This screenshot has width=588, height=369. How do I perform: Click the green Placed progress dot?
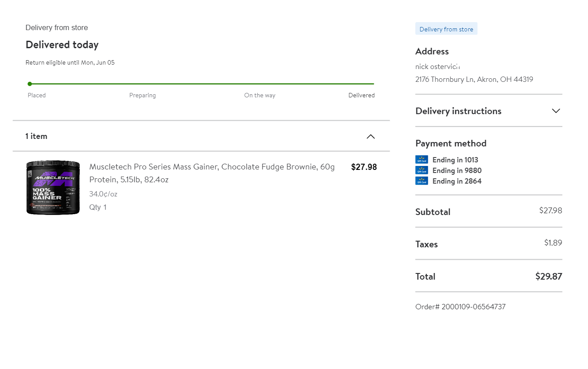30,84
